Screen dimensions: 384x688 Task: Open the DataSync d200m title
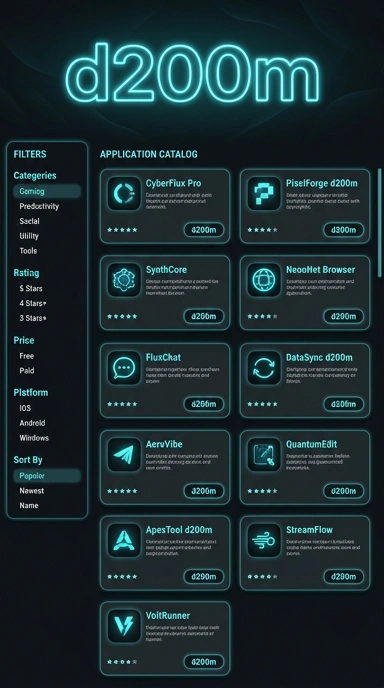click(319, 357)
